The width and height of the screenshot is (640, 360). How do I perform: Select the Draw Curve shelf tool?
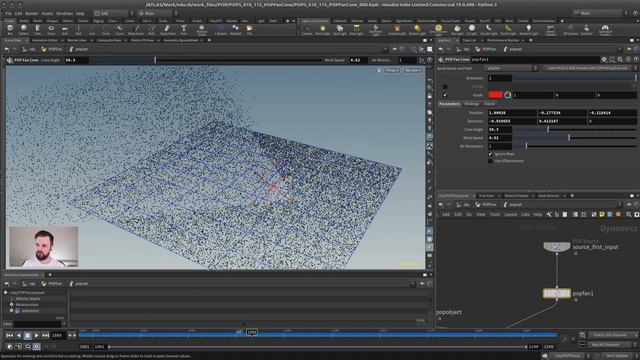(136, 29)
